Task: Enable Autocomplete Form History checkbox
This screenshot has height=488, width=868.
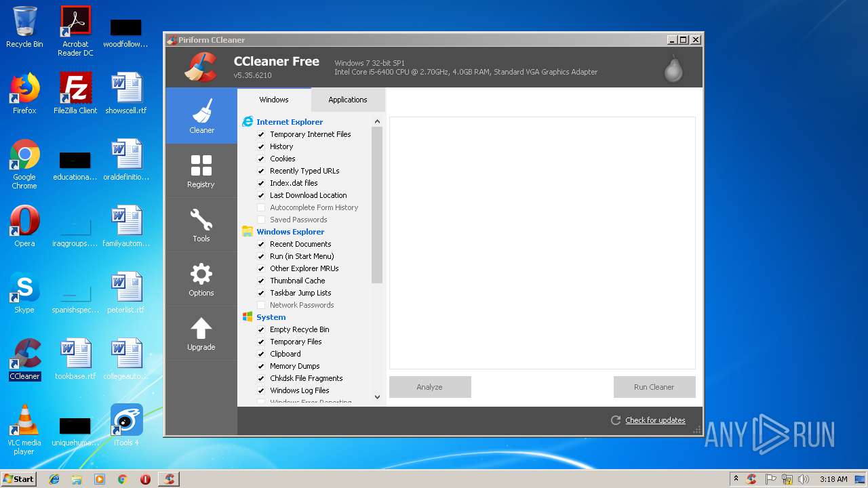Action: point(261,207)
